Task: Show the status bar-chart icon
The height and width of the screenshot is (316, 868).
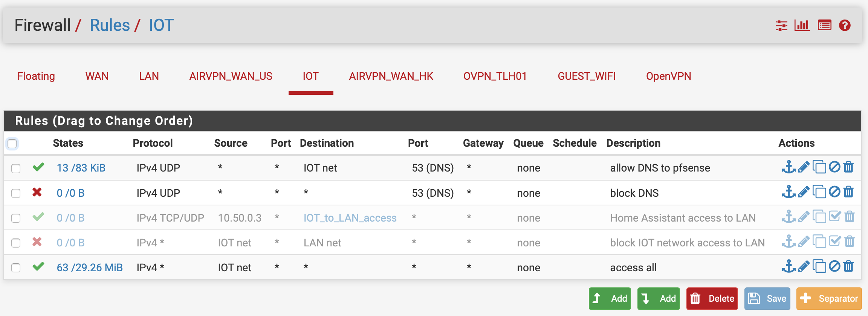Action: [x=802, y=25]
